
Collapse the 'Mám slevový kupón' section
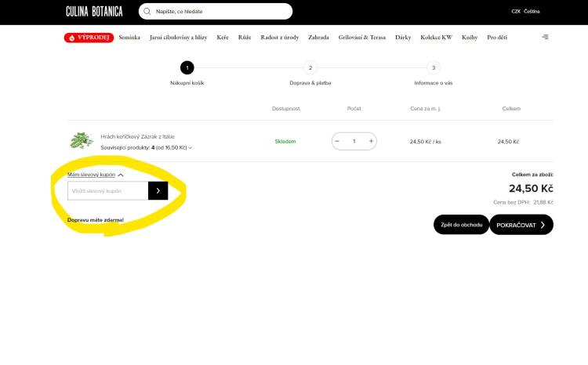coord(95,175)
